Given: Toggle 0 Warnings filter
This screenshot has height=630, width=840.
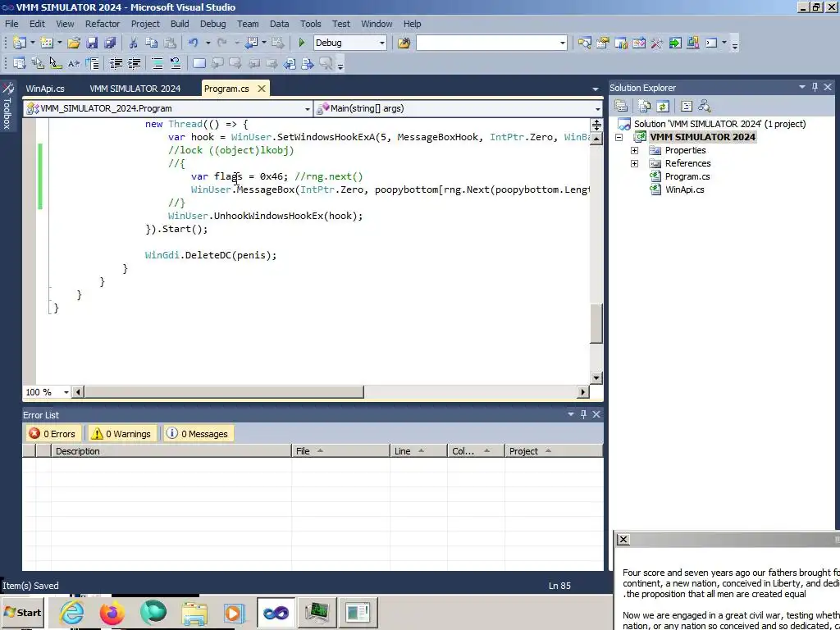Looking at the screenshot, I should [121, 434].
